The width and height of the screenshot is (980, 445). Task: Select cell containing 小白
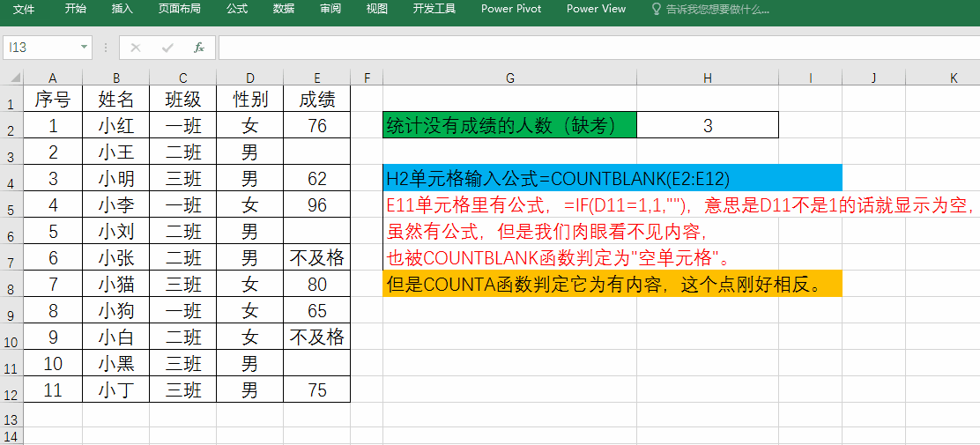[116, 337]
